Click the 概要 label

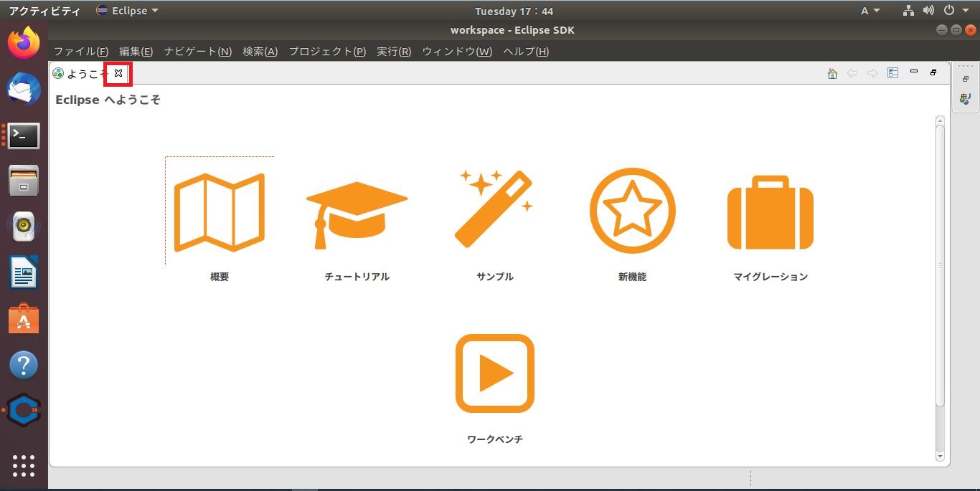point(220,277)
